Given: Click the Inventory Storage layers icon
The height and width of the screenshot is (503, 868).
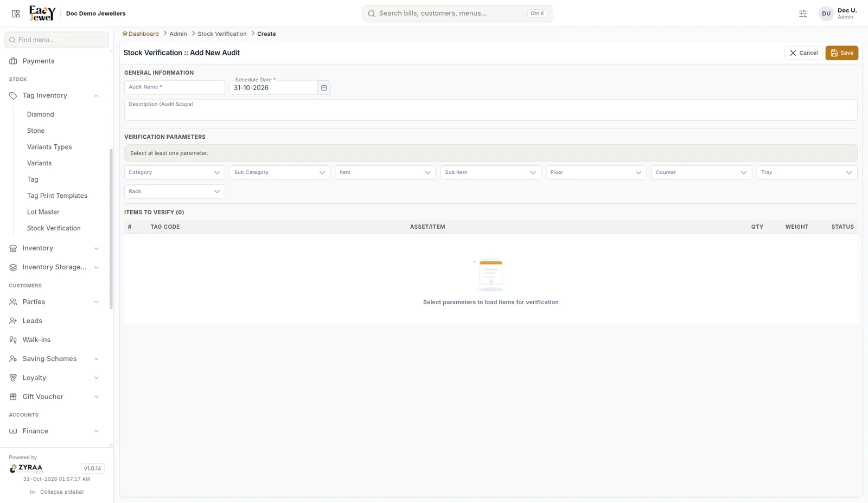Looking at the screenshot, I should [13, 267].
